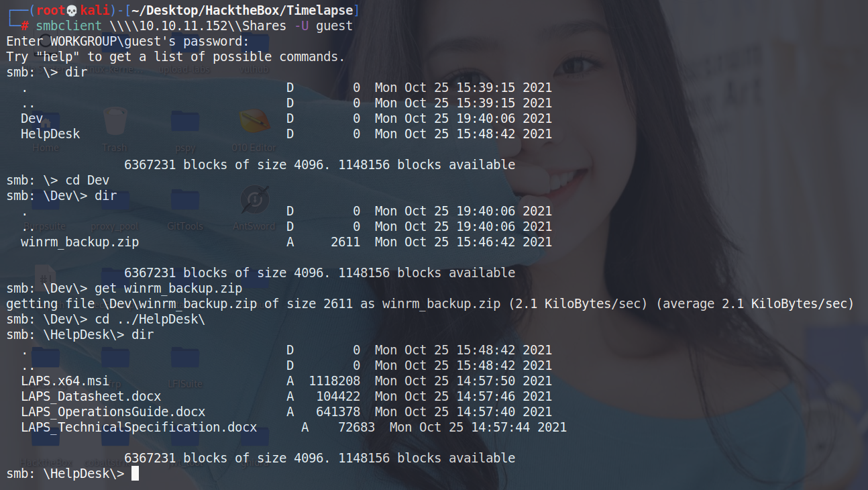868x490 pixels.
Task: Click the '(average 2.1 KiloBytes/sec)' text
Action: [x=755, y=304]
